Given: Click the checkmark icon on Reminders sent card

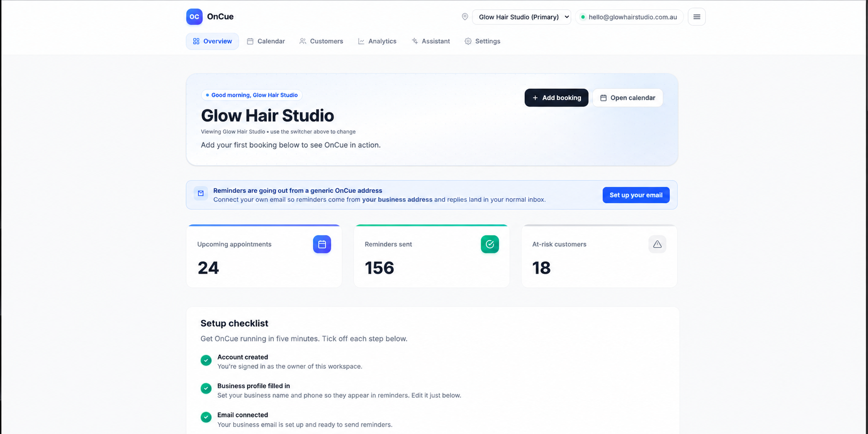Looking at the screenshot, I should [490, 244].
